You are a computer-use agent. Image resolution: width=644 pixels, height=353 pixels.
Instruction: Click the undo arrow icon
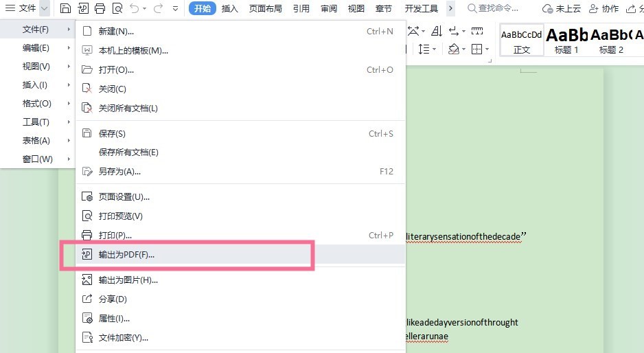pyautogui.click(x=135, y=8)
